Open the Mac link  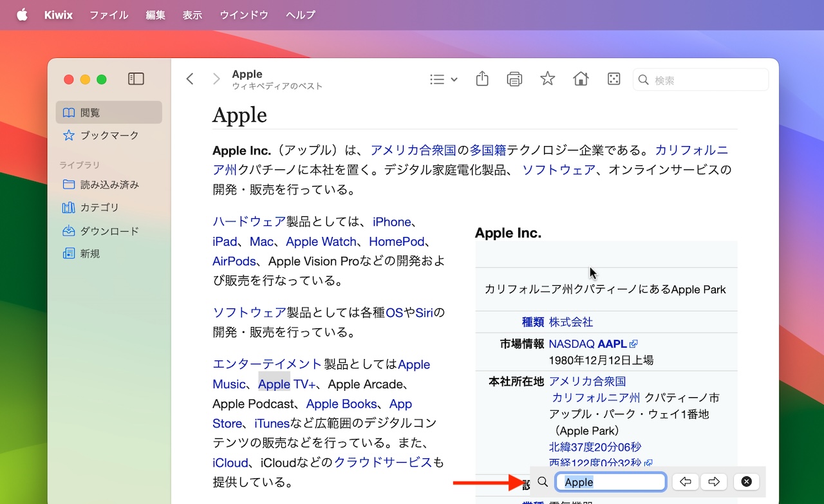point(261,242)
